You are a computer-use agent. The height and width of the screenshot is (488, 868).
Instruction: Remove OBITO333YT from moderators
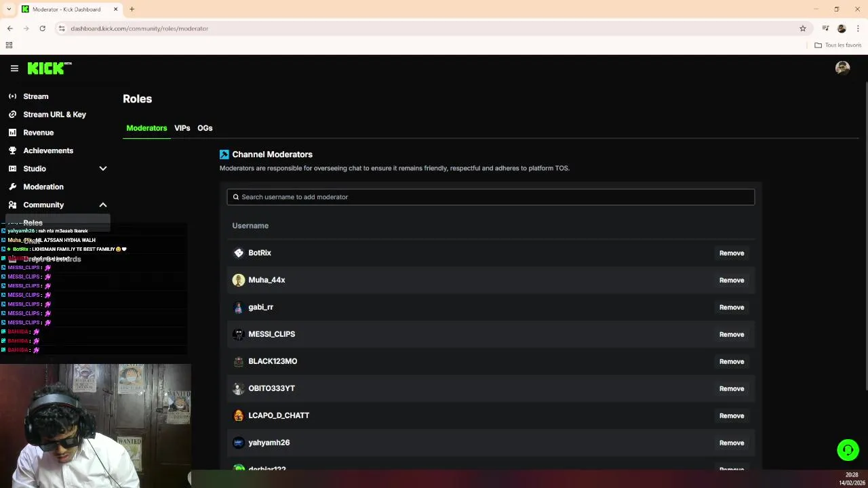pos(732,388)
